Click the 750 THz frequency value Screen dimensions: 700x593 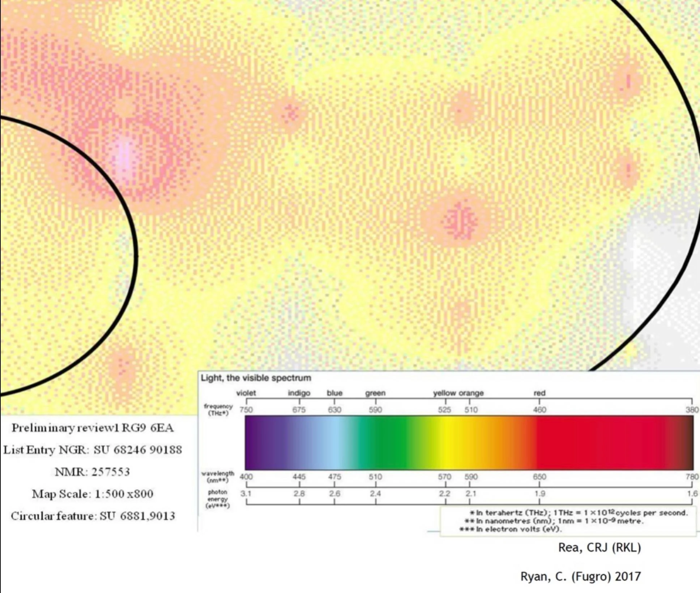(246, 410)
